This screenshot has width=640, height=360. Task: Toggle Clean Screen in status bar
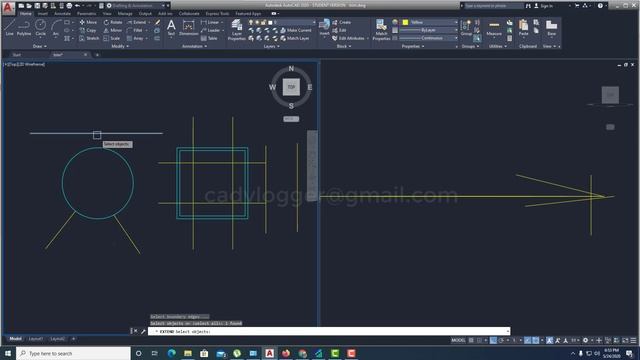(625, 340)
